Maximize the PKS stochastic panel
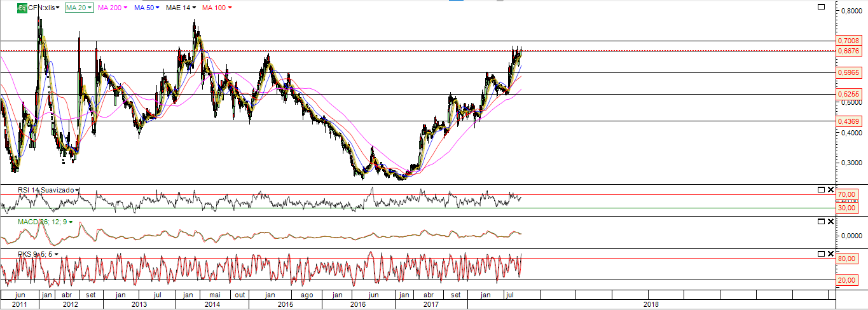868x310 pixels. point(821,253)
